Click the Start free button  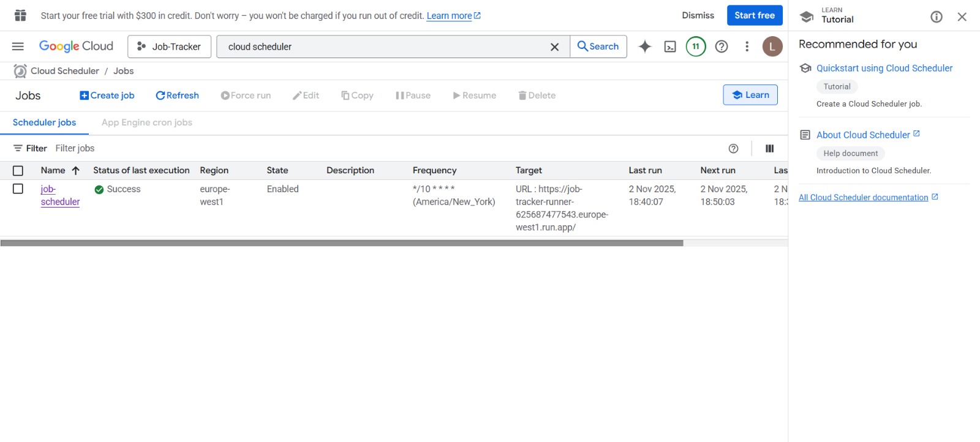pos(755,15)
